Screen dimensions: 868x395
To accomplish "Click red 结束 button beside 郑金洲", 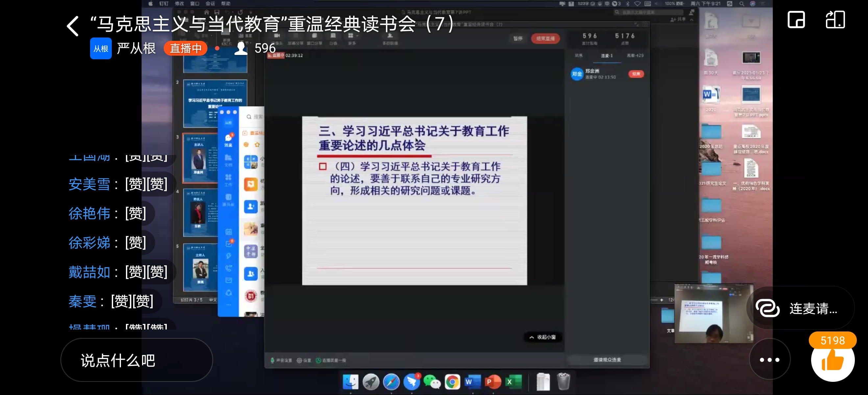I will pos(636,74).
